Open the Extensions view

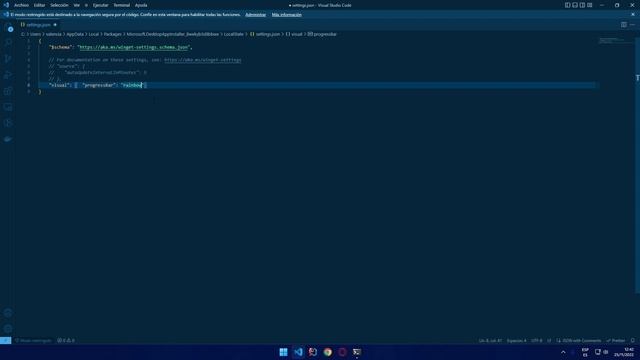coord(8,91)
